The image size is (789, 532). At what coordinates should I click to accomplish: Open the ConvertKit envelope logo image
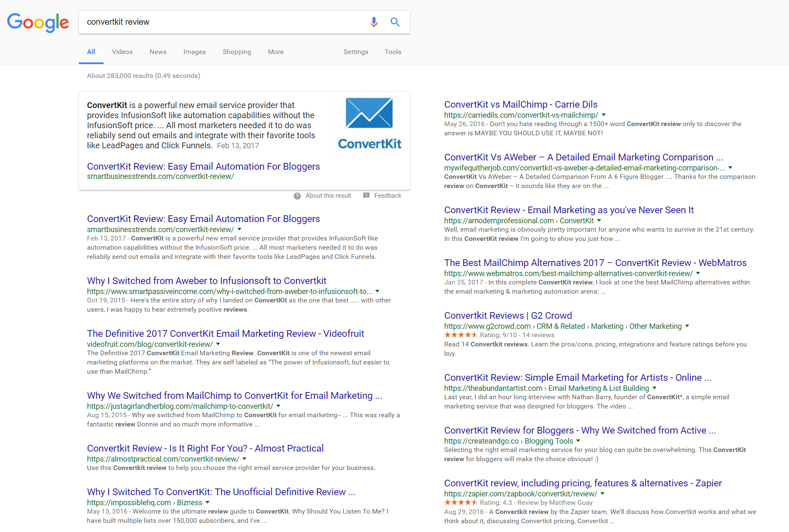pyautogui.click(x=369, y=124)
